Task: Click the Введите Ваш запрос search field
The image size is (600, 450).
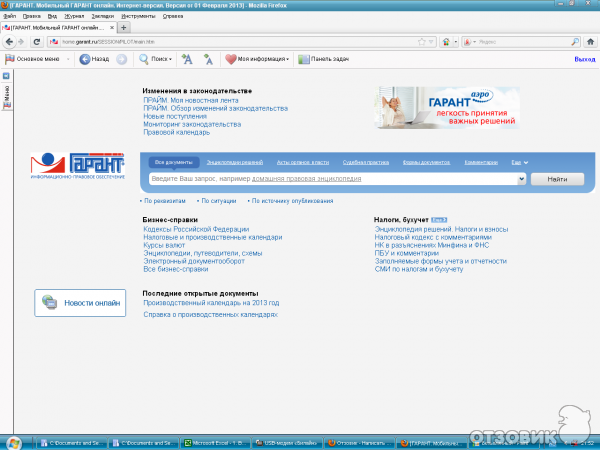Action: [333, 179]
